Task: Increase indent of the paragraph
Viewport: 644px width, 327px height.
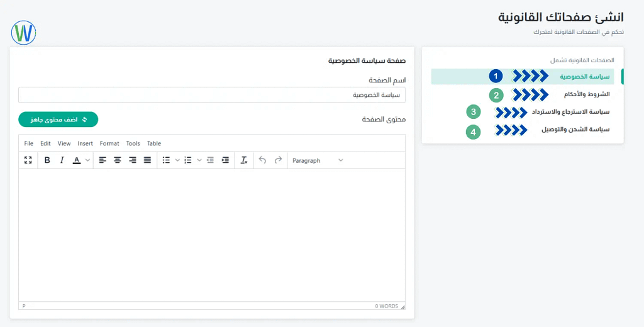Action: (x=225, y=160)
